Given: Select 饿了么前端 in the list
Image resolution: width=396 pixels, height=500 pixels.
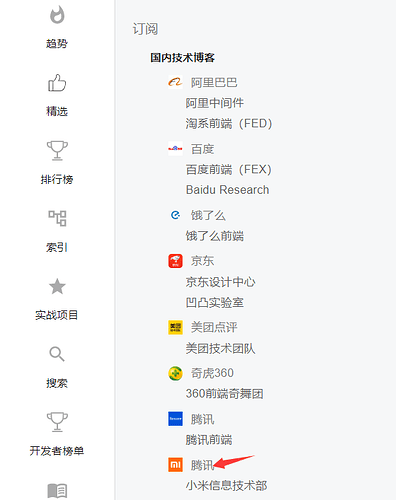Looking at the screenshot, I should pyautogui.click(x=215, y=236).
